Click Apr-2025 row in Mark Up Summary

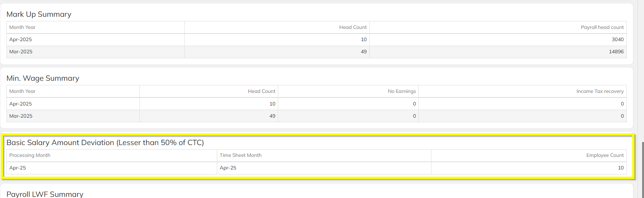[x=21, y=40]
